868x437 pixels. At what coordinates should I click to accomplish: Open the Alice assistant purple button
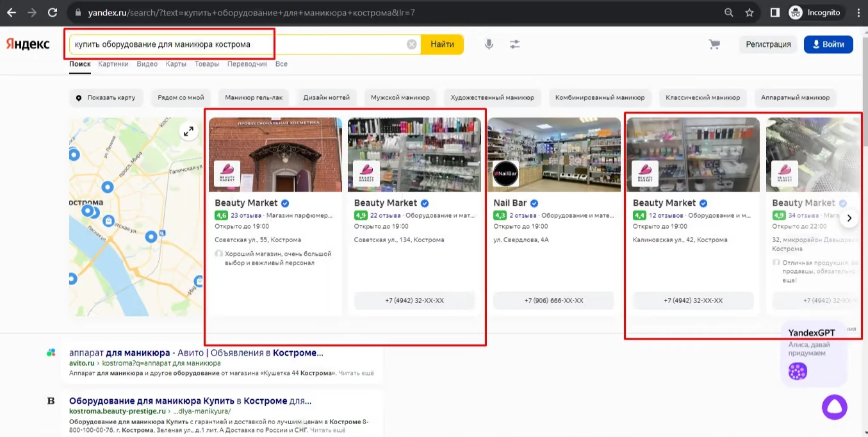click(835, 407)
